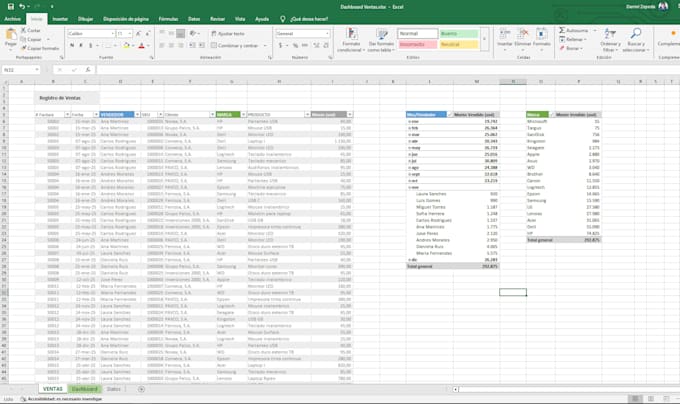Open the VENDEDOR column filter dropdown
The width and height of the screenshot is (680, 404).
point(137,114)
